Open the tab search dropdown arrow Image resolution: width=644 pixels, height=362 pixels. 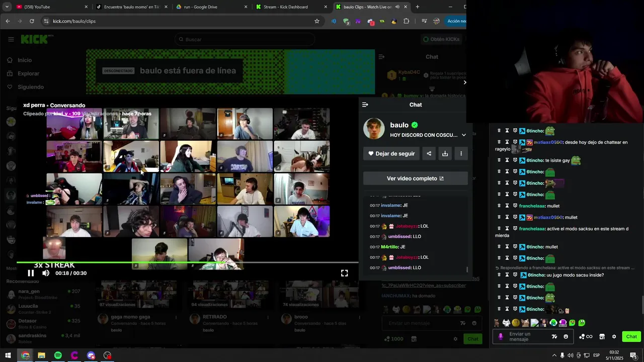pyautogui.click(x=7, y=7)
